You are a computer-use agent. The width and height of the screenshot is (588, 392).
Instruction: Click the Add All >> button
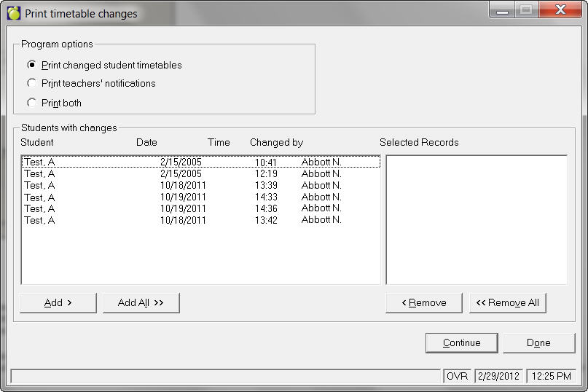coord(141,302)
